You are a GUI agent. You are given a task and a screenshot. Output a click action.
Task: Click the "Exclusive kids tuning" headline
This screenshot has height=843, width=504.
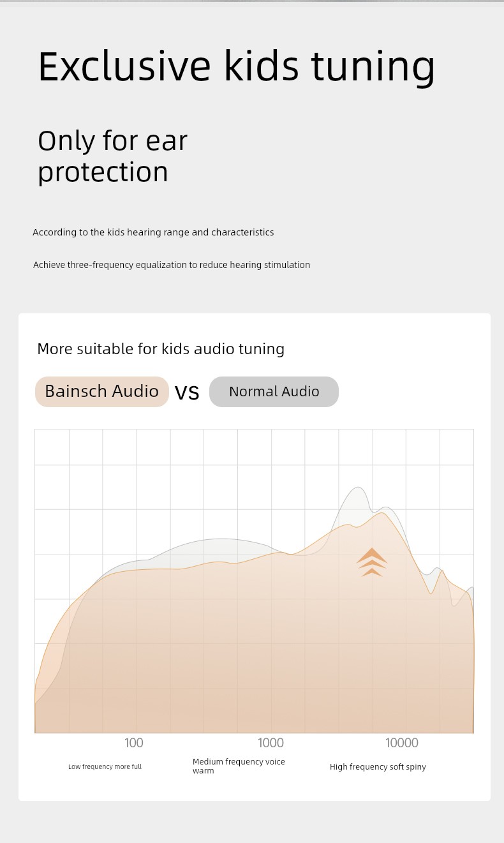click(237, 66)
